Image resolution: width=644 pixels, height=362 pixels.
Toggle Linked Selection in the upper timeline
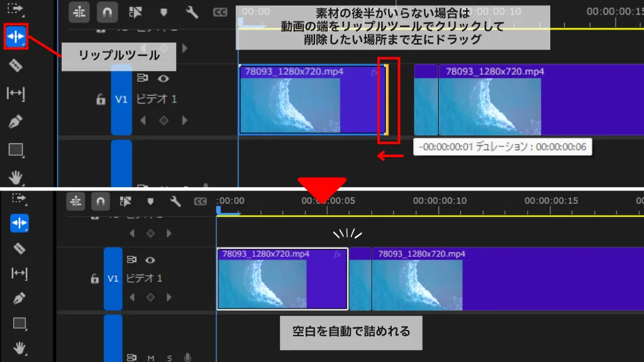[x=135, y=13]
